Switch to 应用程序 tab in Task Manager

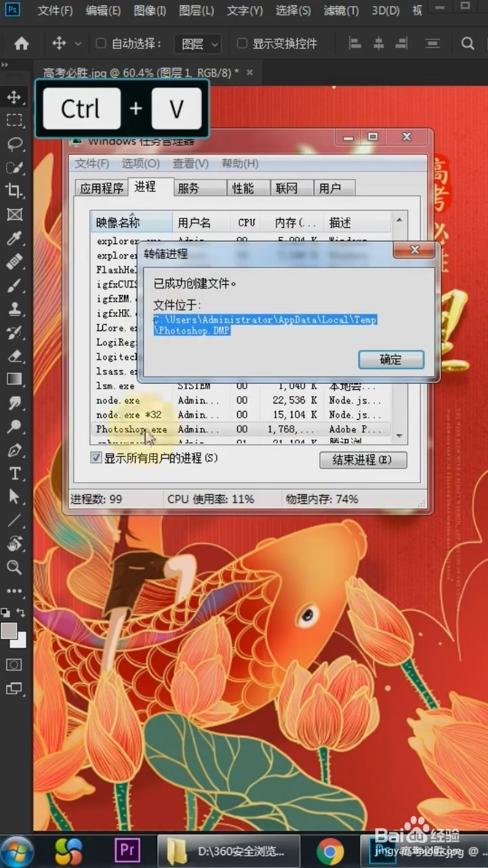tap(102, 188)
